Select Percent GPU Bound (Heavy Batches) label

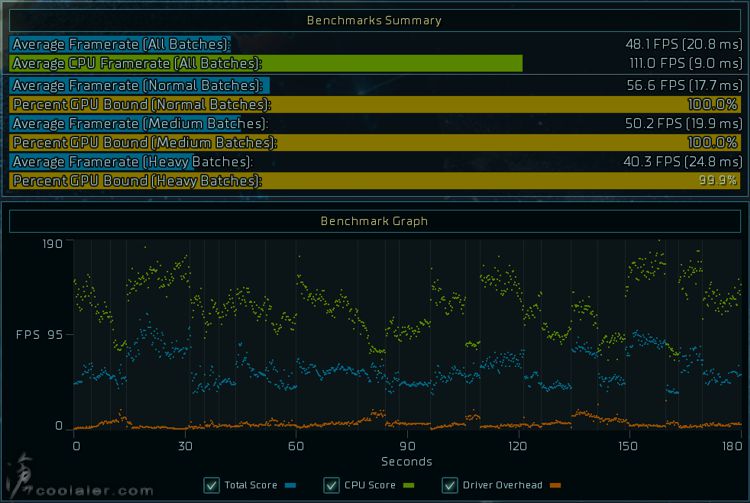coord(137,181)
